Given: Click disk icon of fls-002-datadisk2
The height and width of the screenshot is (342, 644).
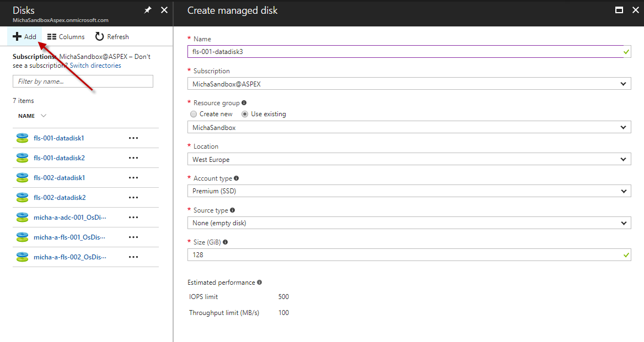Looking at the screenshot, I should [22, 198].
